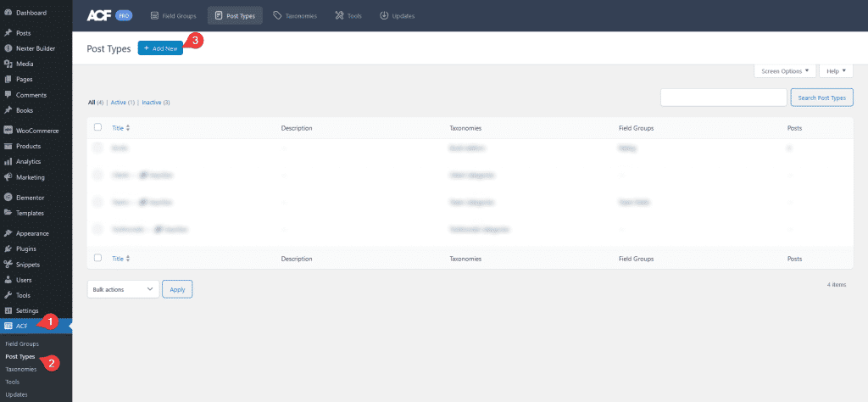
Task: Click the Add New button
Action: point(160,48)
